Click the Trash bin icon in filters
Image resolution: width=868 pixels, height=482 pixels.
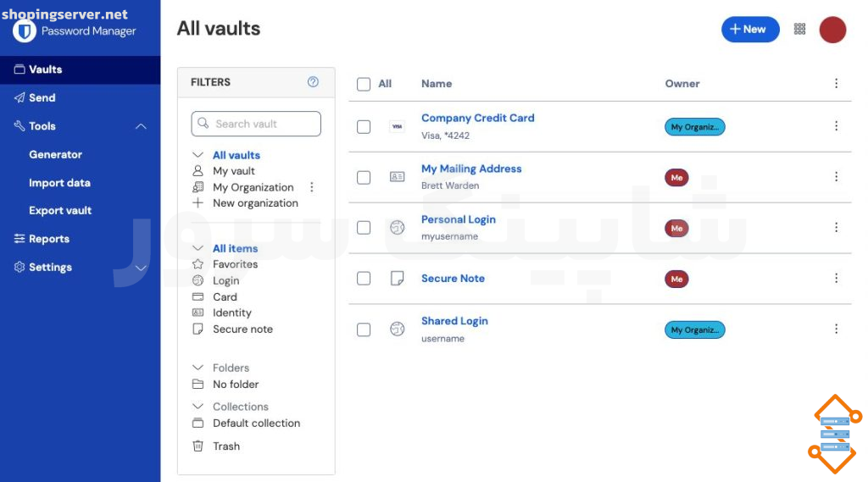click(198, 446)
